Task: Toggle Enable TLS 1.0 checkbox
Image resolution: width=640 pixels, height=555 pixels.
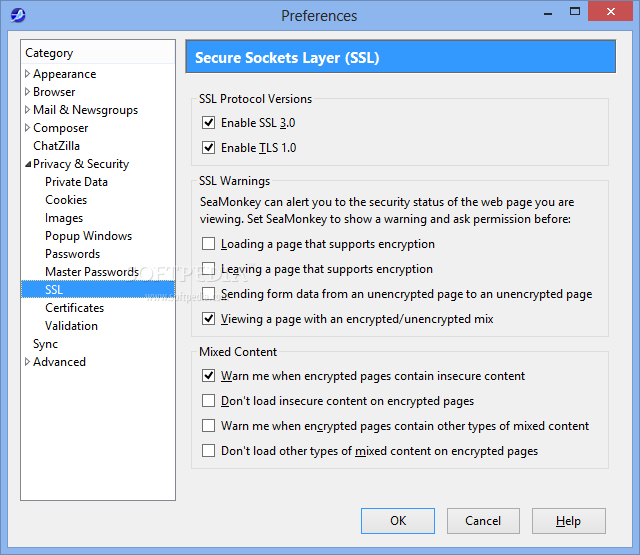Action: click(209, 147)
